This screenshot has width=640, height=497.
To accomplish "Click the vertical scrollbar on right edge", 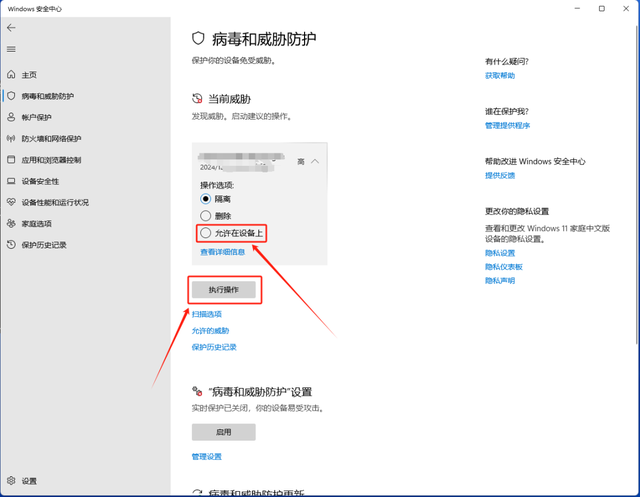I will pyautogui.click(x=637, y=184).
